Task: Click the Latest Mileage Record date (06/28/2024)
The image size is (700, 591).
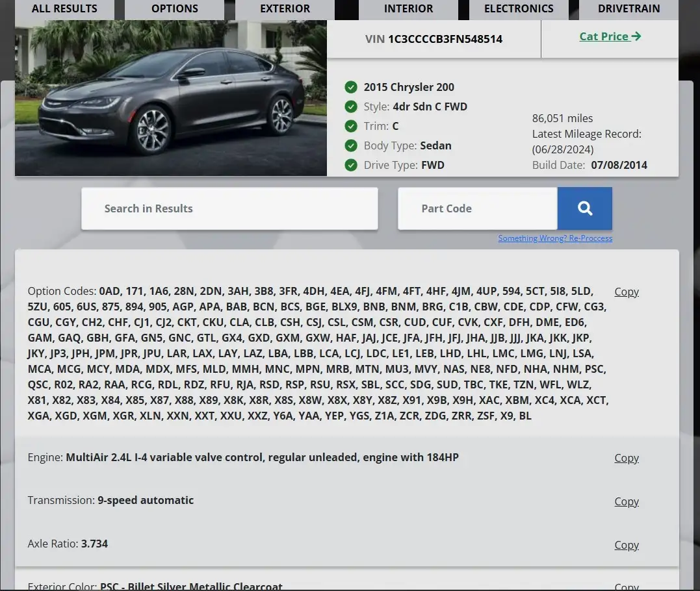Action: click(x=562, y=149)
